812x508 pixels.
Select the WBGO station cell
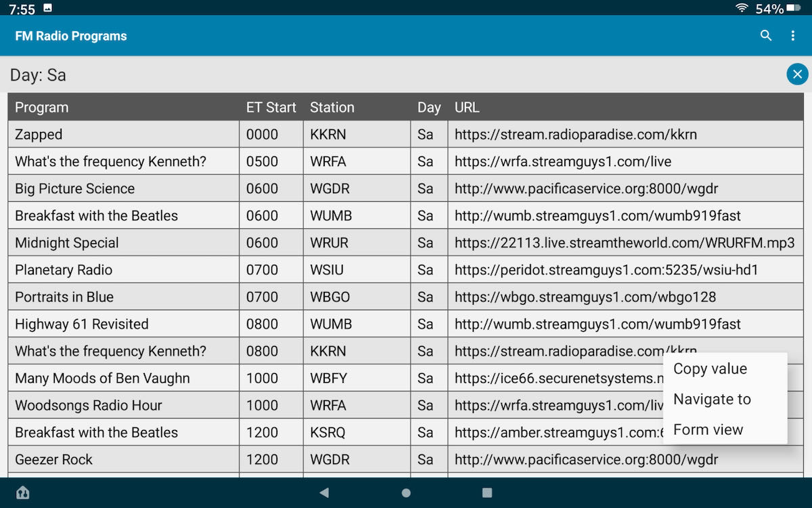click(357, 297)
